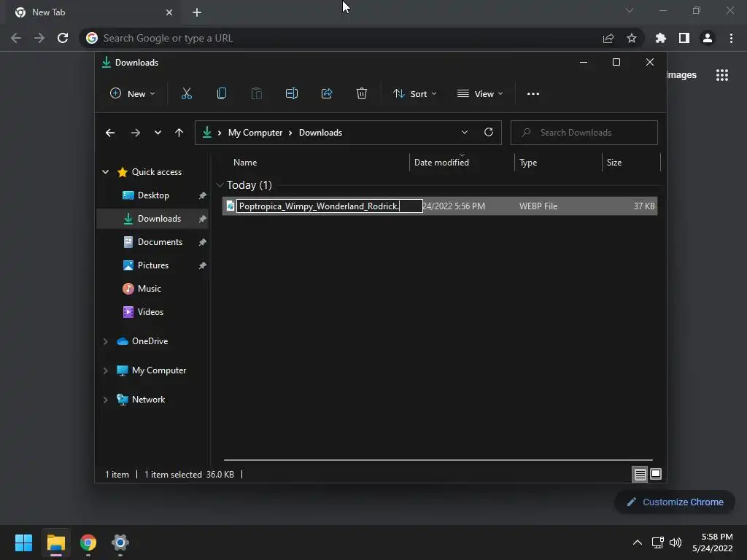Open the volume speaker tray icon

676,542
